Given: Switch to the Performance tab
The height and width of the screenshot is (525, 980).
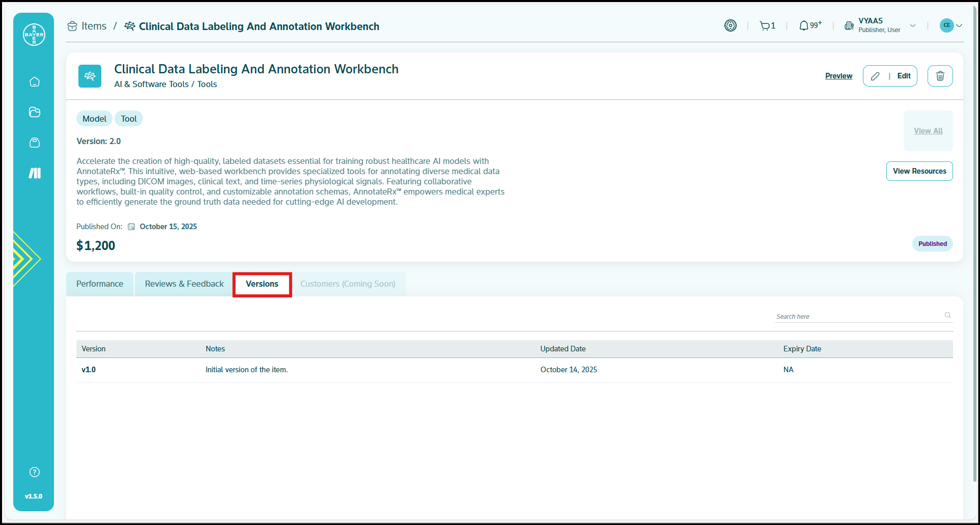Looking at the screenshot, I should pos(100,284).
